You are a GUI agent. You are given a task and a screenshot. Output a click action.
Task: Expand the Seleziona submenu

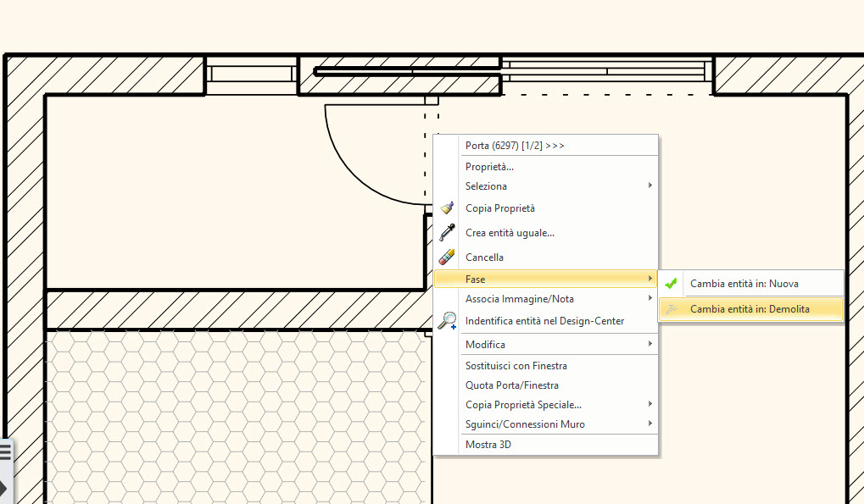coord(546,186)
